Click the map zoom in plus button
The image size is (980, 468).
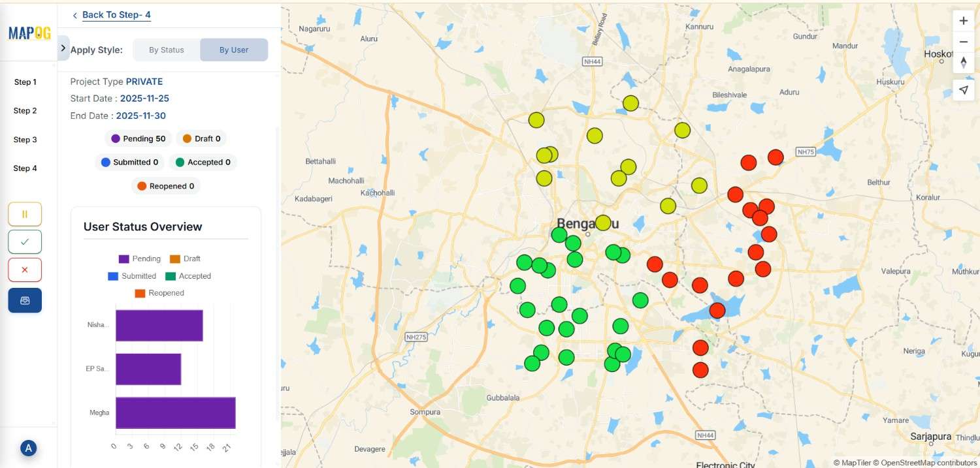[x=963, y=21]
